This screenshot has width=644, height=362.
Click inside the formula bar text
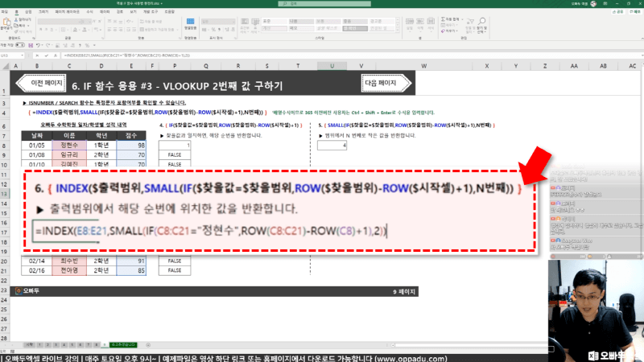coord(127,56)
